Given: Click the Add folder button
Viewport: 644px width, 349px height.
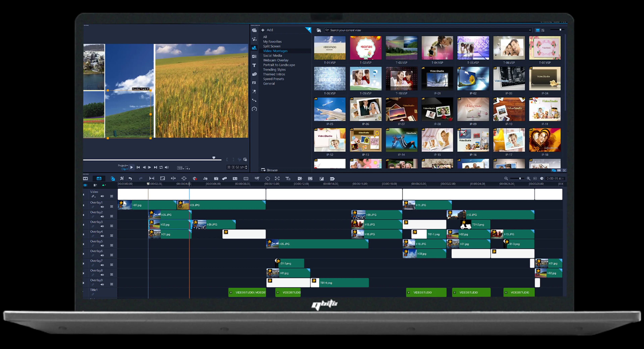Looking at the screenshot, I should 267,30.
